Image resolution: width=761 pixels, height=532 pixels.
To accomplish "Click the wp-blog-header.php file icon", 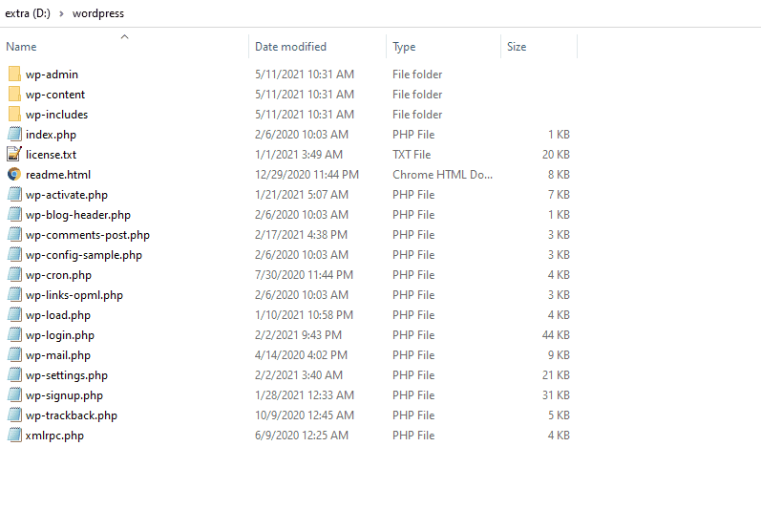I will 14,215.
